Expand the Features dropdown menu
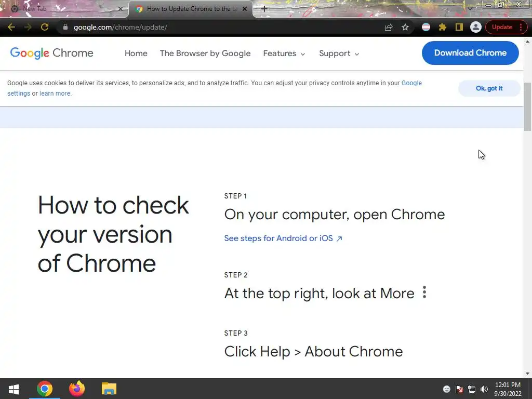 click(284, 54)
